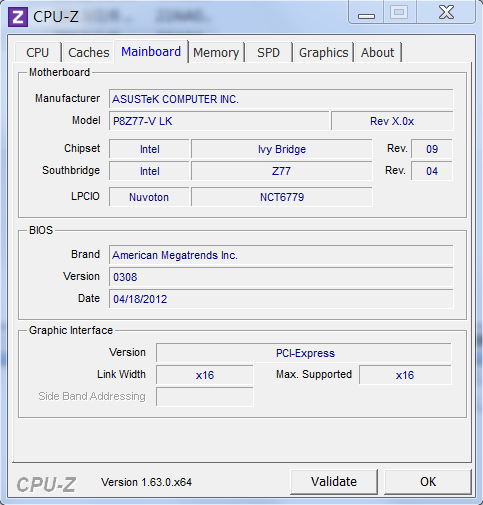This screenshot has height=505, width=483.
Task: Click the Nuvoton LPCIO vendor field
Action: 149,197
